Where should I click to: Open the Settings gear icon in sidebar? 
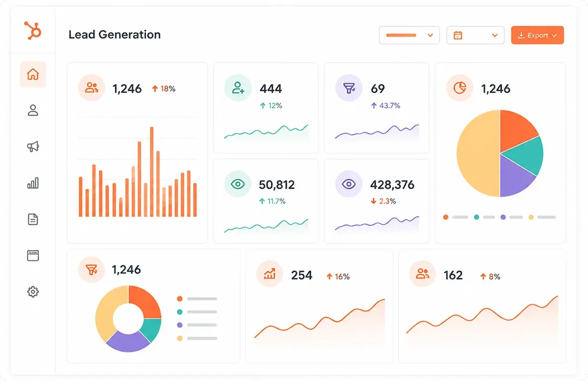[33, 292]
